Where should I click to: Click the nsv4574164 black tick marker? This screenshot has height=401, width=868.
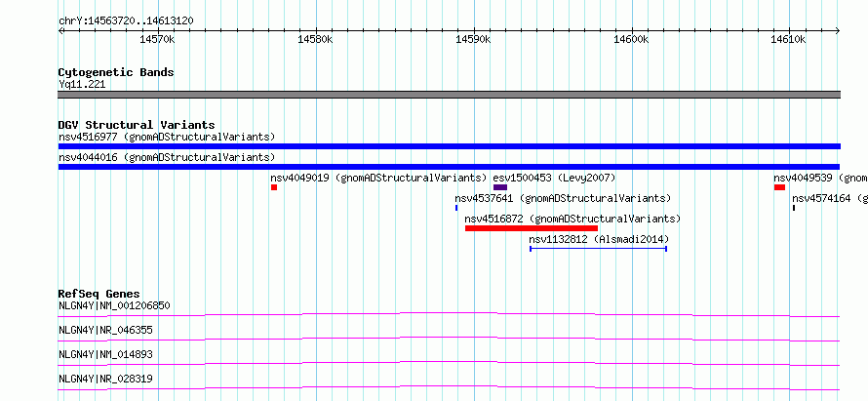pos(793,208)
